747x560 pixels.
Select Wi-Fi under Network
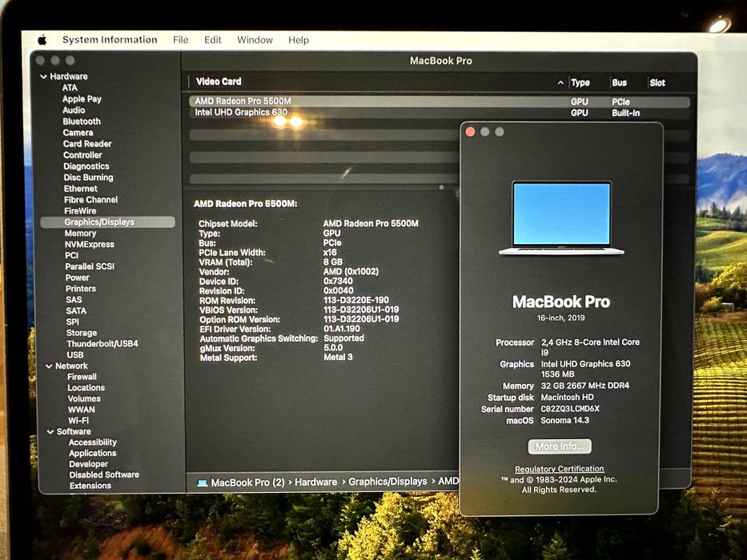click(x=78, y=421)
